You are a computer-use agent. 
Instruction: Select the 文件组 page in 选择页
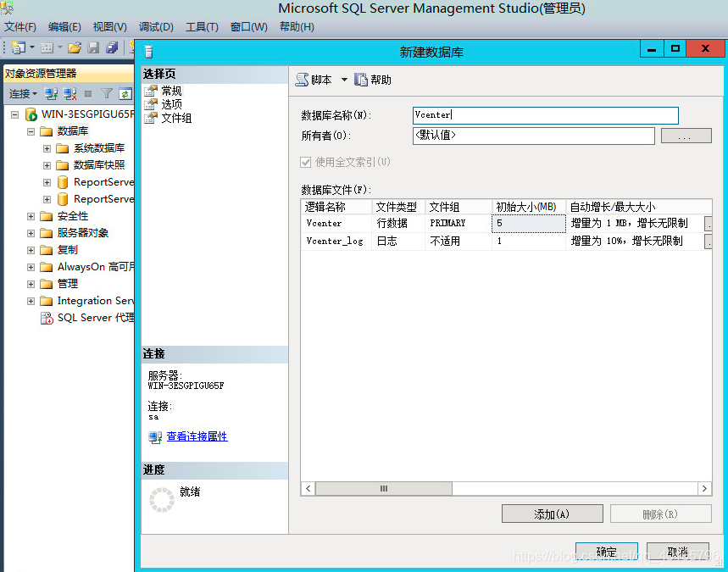[176, 119]
